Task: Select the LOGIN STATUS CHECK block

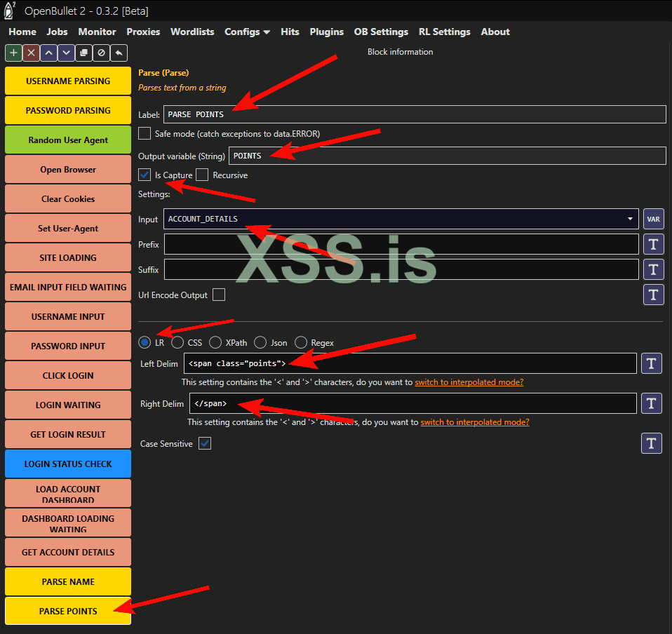Action: tap(68, 464)
